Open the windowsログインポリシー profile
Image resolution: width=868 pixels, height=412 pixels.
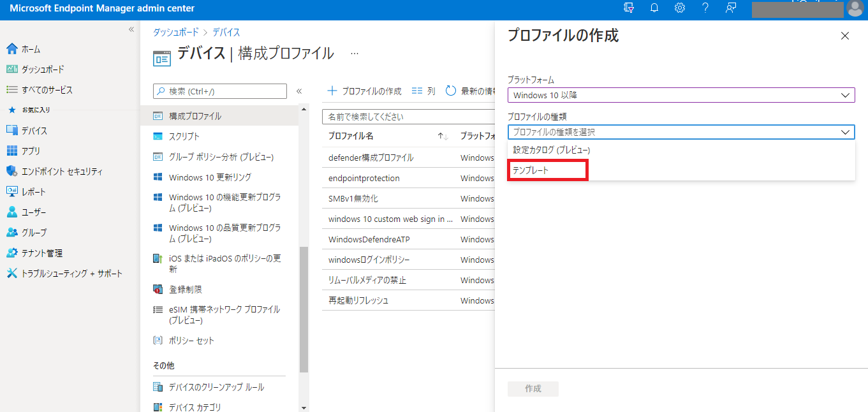click(369, 260)
